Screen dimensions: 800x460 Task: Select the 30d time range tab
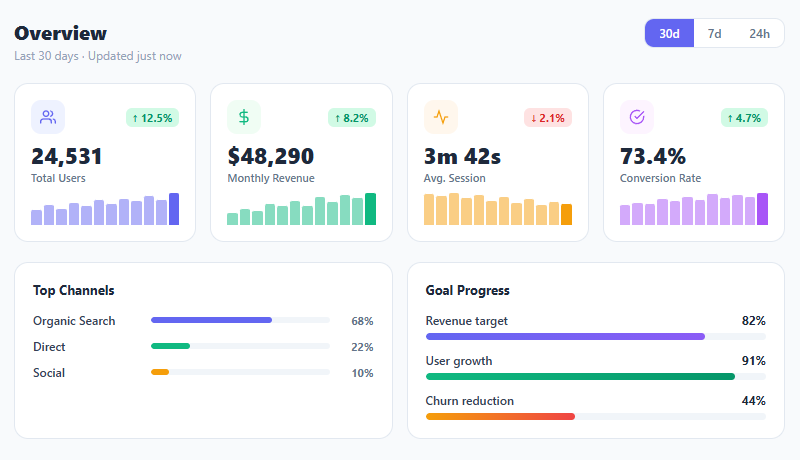(x=669, y=34)
